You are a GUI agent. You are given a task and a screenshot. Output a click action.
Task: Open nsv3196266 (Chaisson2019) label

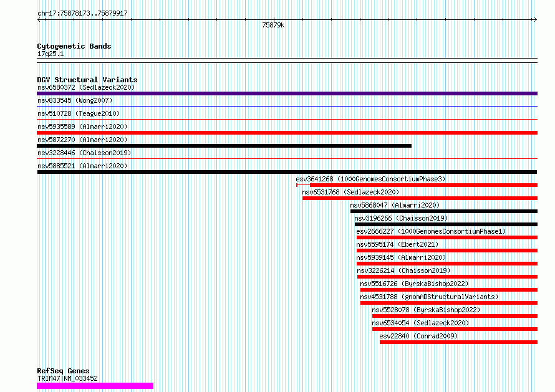[401, 218]
